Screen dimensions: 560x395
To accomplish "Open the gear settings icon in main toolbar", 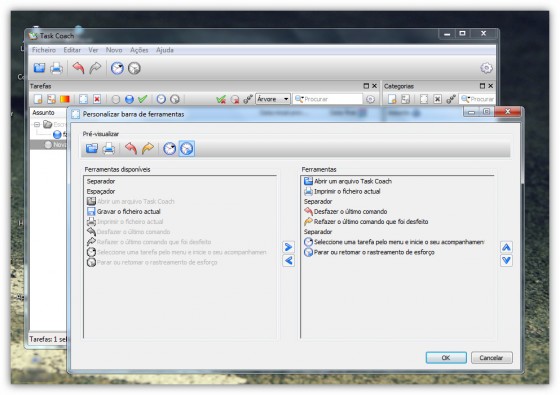I will (x=486, y=68).
